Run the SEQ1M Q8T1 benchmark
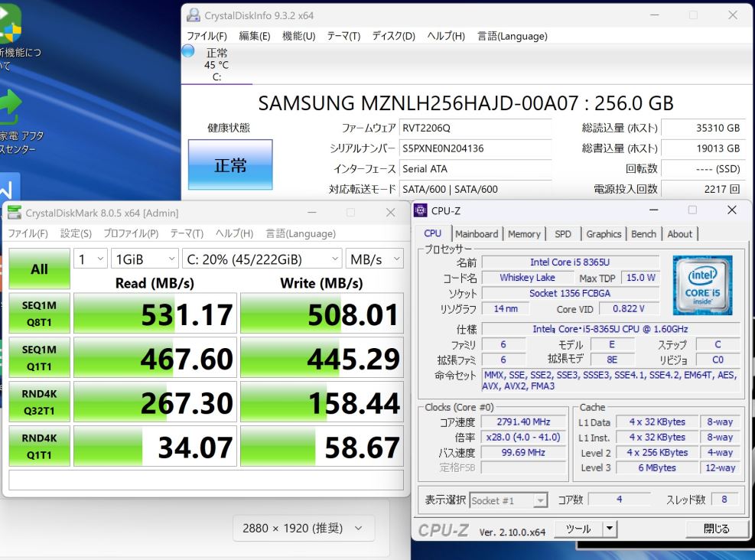This screenshot has width=755, height=560. point(40,314)
